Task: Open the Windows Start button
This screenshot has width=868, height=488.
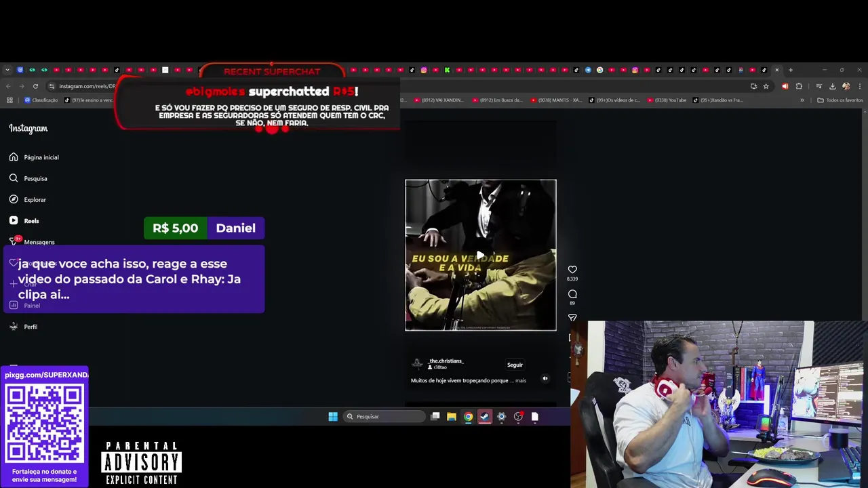Action: (333, 417)
